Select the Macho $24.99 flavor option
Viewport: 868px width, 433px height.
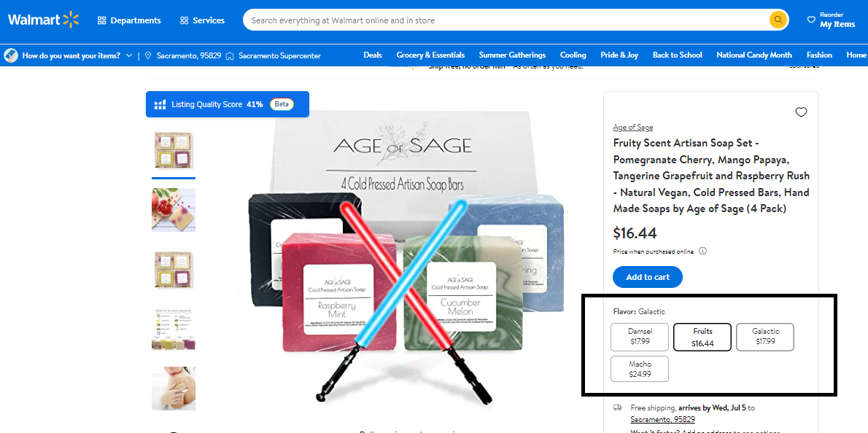tap(640, 369)
